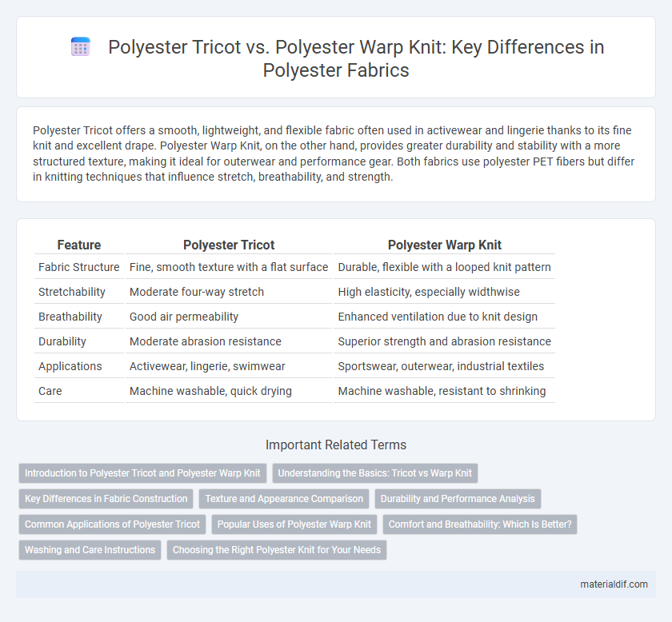Image resolution: width=672 pixels, height=622 pixels.
Task: Click the Durability row label
Action: click(x=62, y=341)
